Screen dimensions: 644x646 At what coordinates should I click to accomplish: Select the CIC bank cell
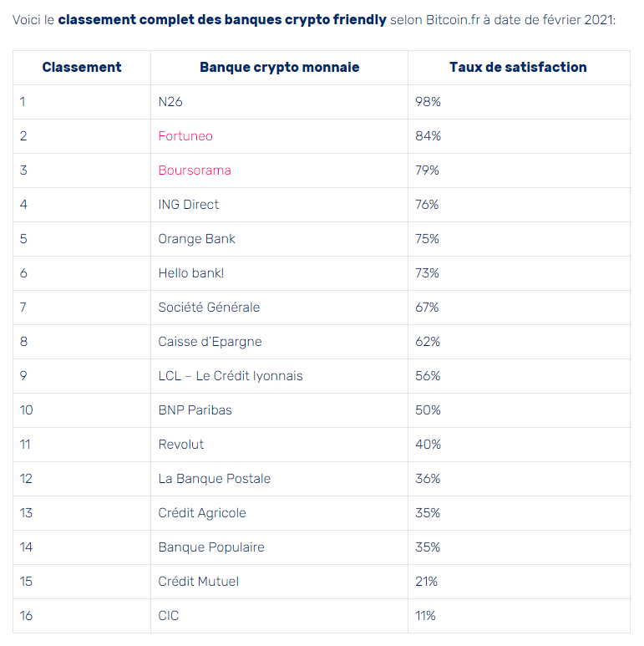pos(169,616)
